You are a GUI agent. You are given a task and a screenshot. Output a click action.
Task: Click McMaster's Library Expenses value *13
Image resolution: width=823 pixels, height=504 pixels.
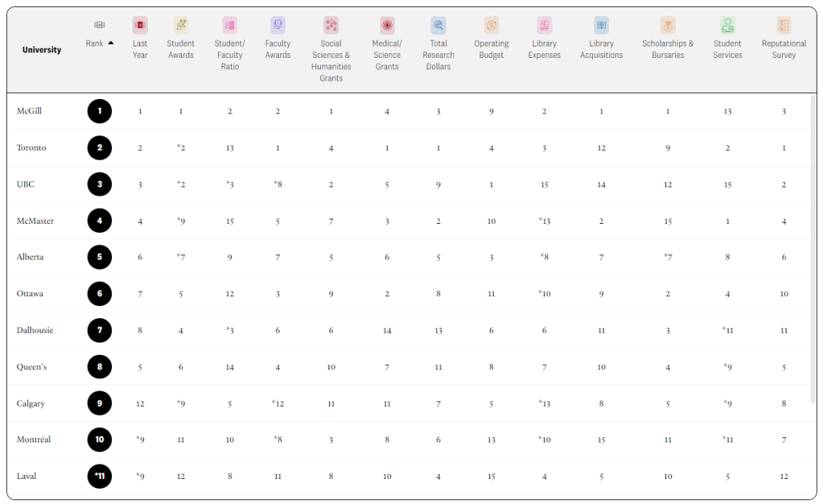pyautogui.click(x=544, y=221)
